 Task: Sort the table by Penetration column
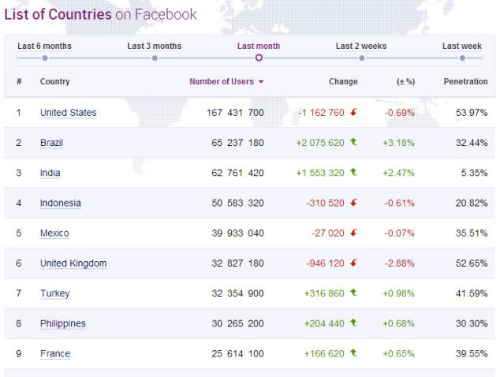tap(465, 81)
